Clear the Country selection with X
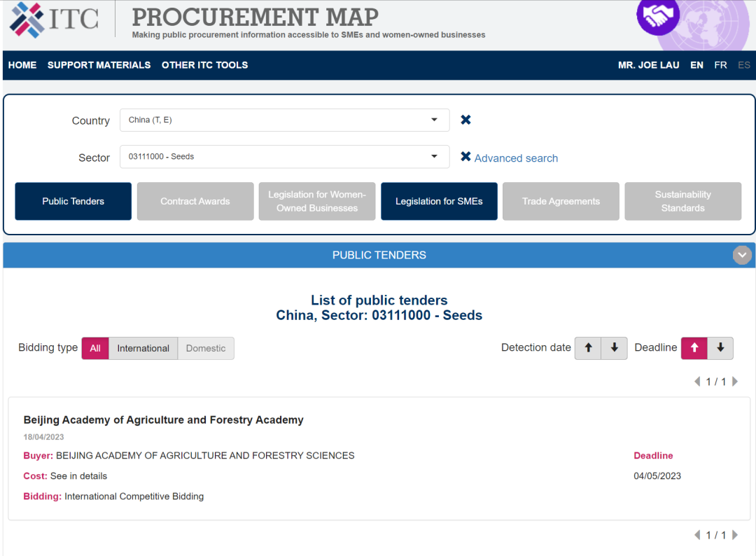This screenshot has height=556, width=756. (x=465, y=120)
